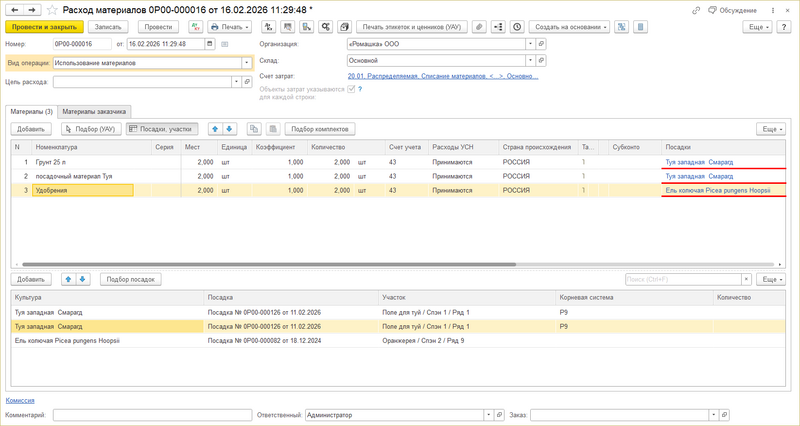Toggle the Посадки, участки panel button
The height and width of the screenshot is (426, 800).
pyautogui.click(x=163, y=129)
